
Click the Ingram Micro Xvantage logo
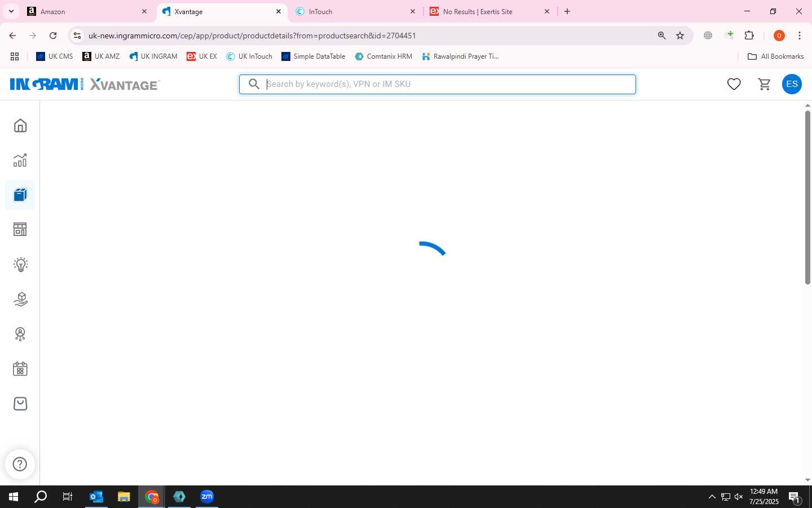pos(85,84)
